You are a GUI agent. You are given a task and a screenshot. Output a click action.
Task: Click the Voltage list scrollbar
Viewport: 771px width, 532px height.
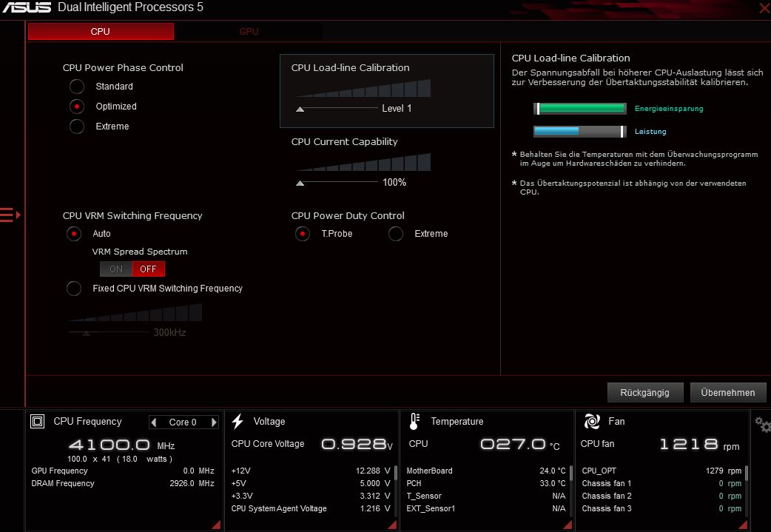pos(396,473)
